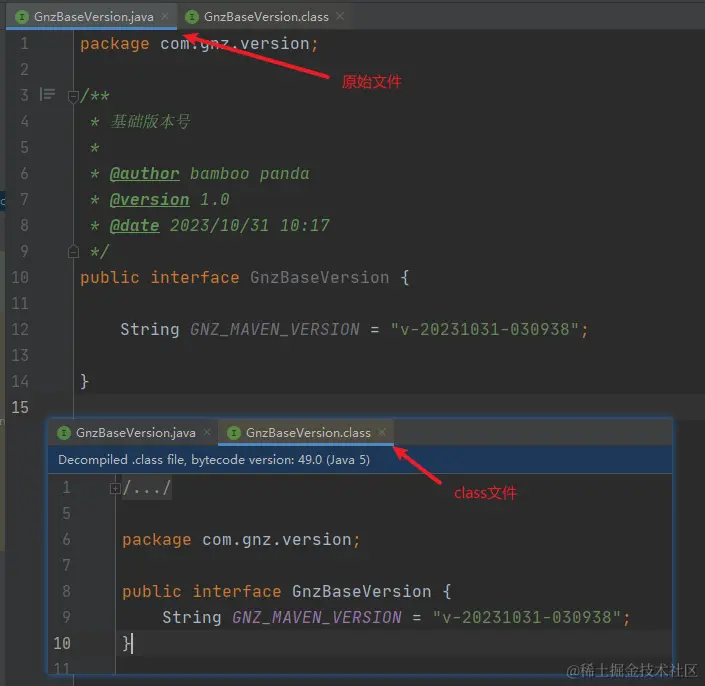Close the top GnzBaseVersion.class tab
Viewport: 705px width, 686px height.
pos(340,16)
